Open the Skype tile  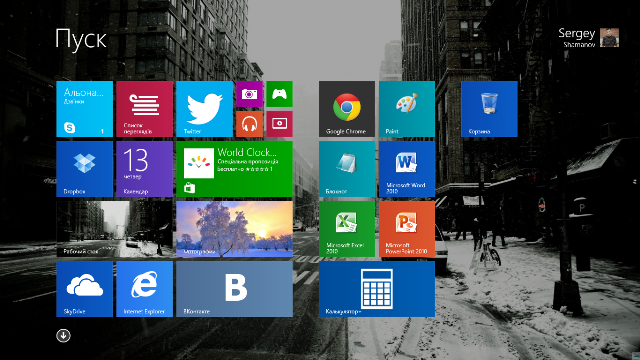click(x=84, y=109)
